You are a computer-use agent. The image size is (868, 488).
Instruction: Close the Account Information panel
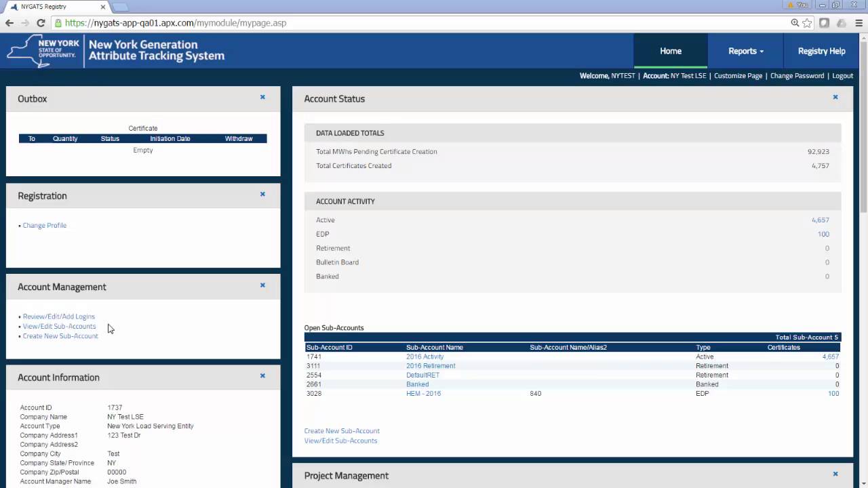click(262, 376)
